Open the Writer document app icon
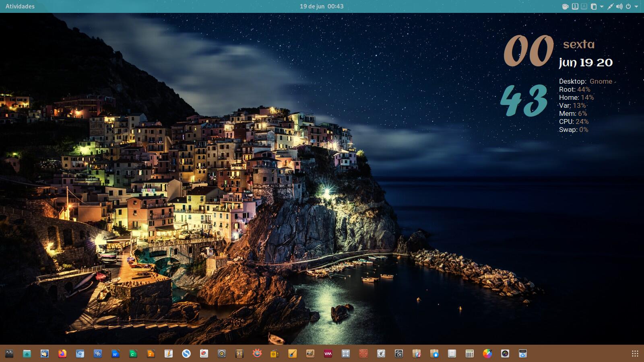 point(116,354)
